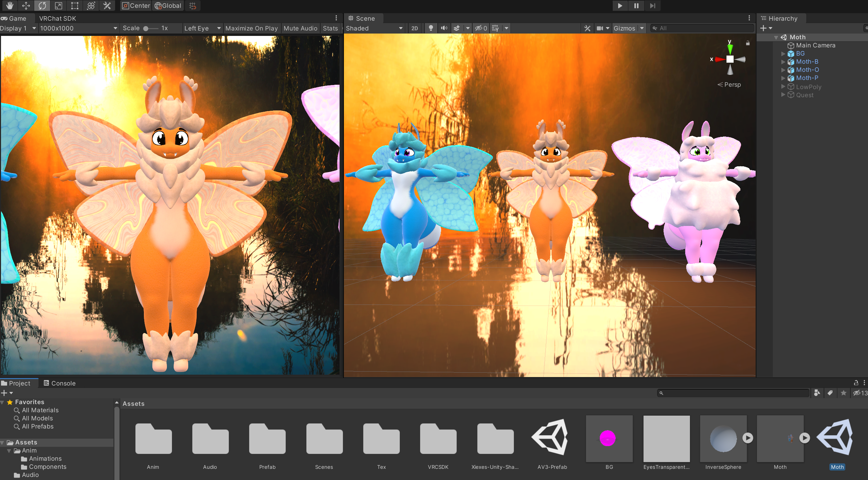Click the Pause button
Image resolution: width=868 pixels, height=480 pixels.
click(636, 6)
